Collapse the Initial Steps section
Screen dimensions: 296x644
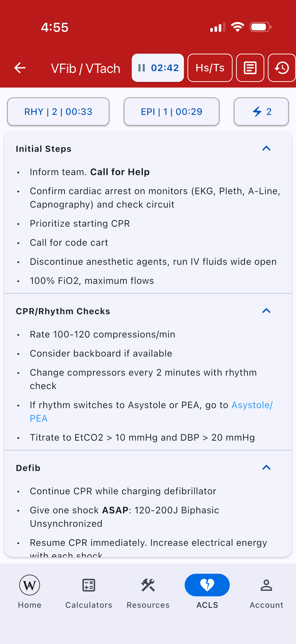click(266, 149)
